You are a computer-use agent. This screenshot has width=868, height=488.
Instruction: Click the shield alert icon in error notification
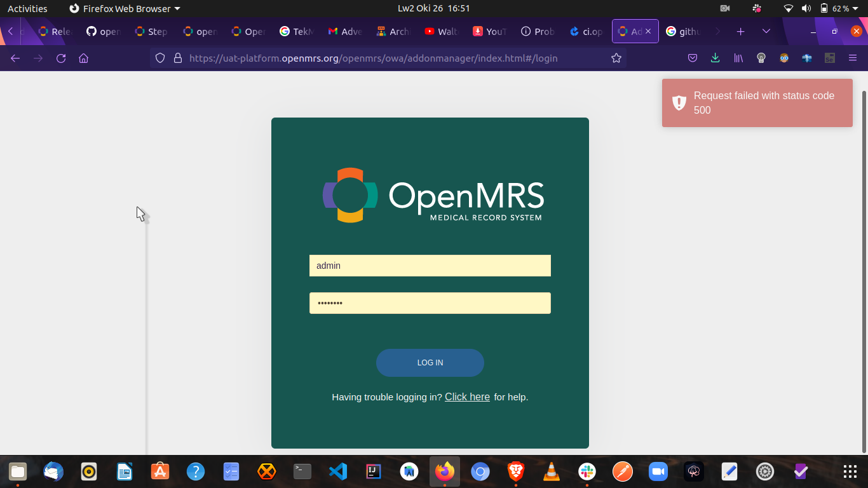(x=679, y=103)
